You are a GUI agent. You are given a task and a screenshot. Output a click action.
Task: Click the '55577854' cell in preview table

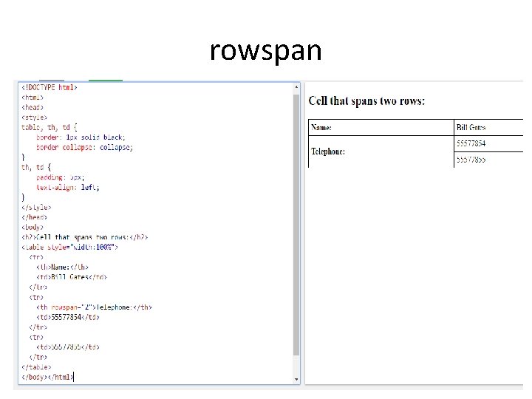[489, 143]
